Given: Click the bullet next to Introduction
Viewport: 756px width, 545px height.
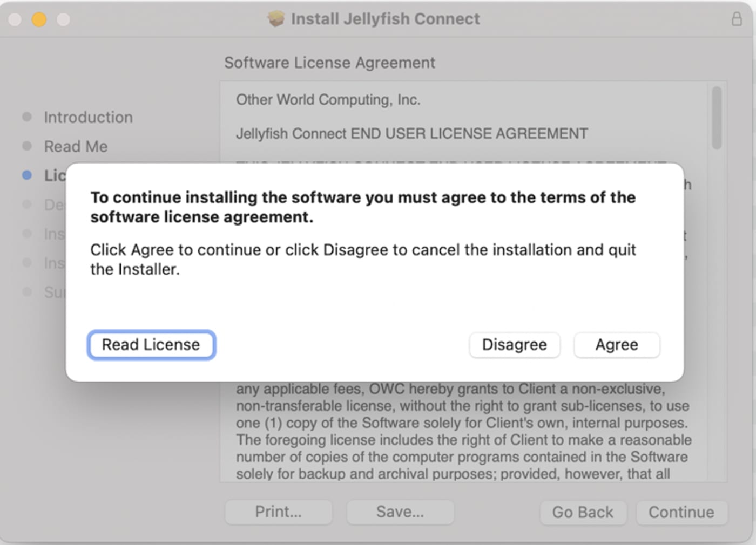Looking at the screenshot, I should tap(27, 117).
